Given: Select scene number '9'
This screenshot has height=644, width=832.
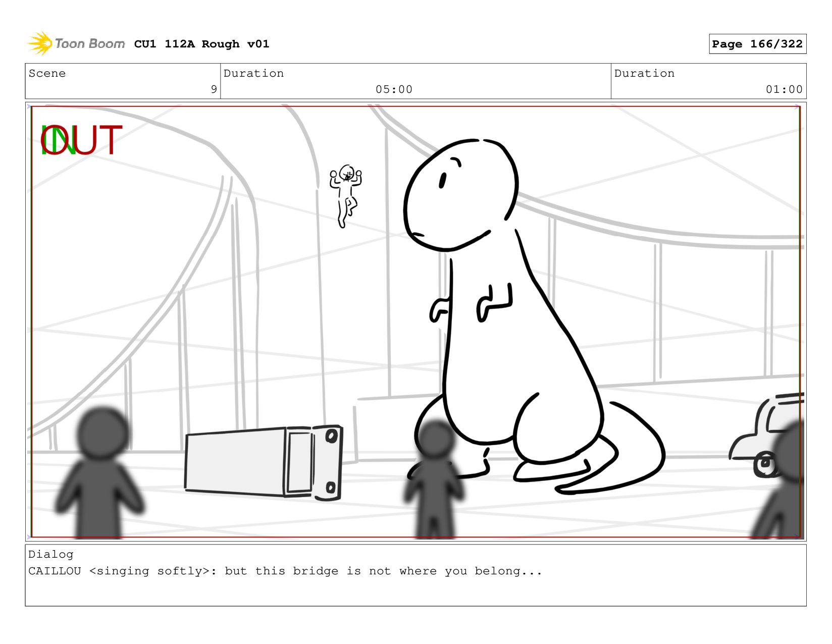Looking at the screenshot, I should pos(214,89).
